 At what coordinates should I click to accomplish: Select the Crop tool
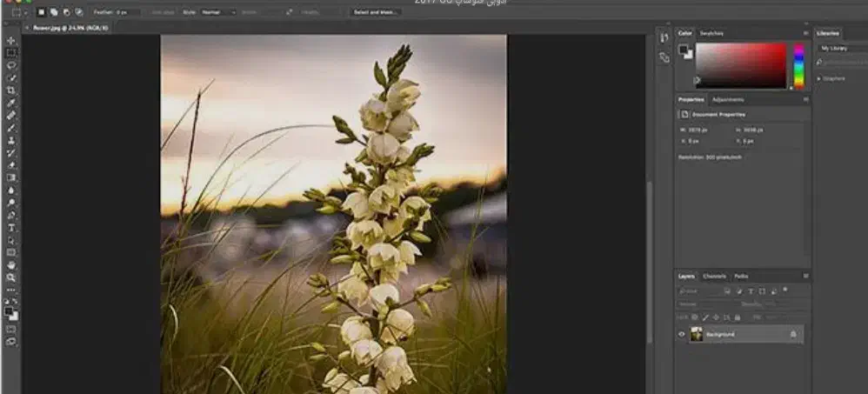pos(11,90)
